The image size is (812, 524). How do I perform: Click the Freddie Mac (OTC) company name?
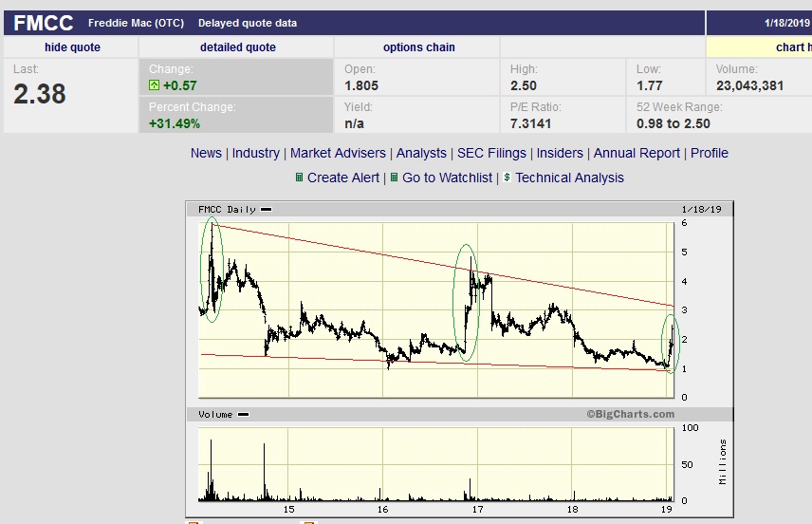click(136, 23)
